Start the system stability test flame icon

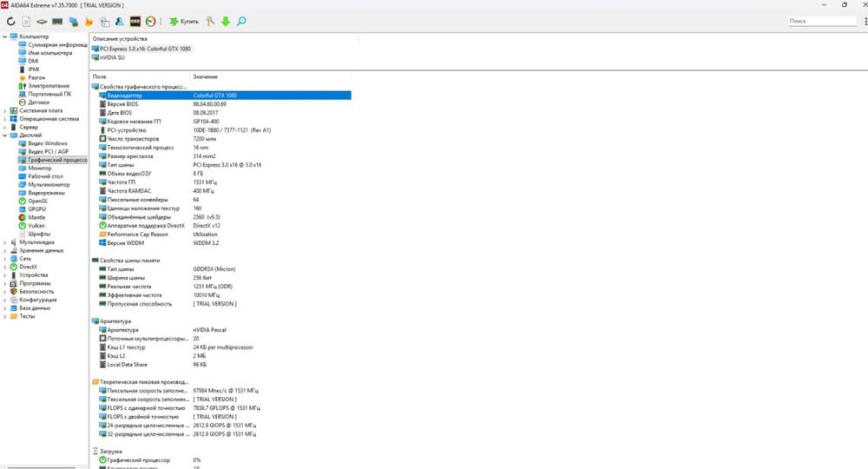[x=89, y=22]
